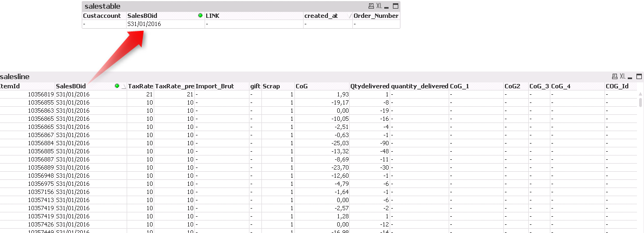
Task: Click sort triangle in salesline SalesBOid header
Action: 123,87
